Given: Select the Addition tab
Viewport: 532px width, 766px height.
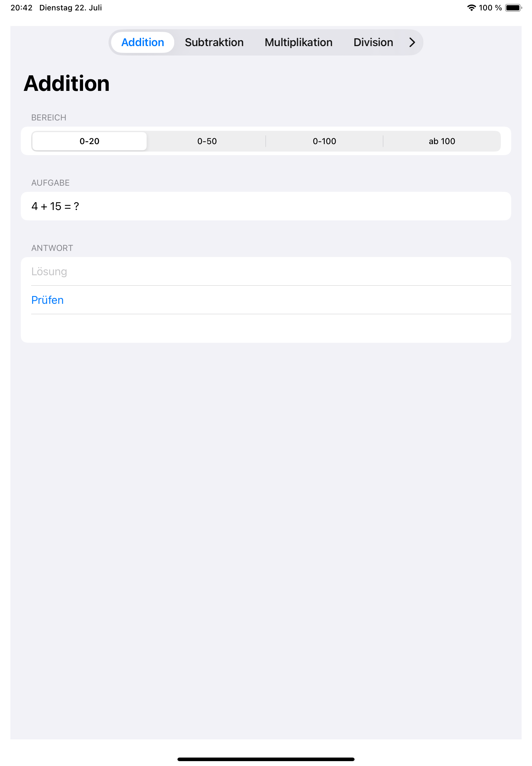Looking at the screenshot, I should click(x=143, y=42).
